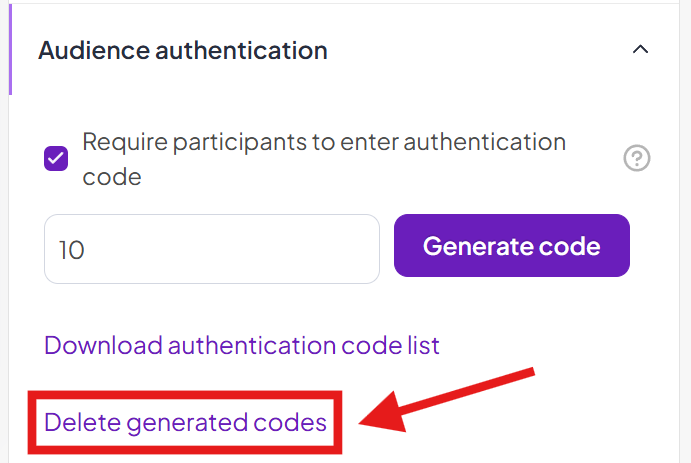
Task: Toggle the purple checkmark box
Action: tap(56, 158)
